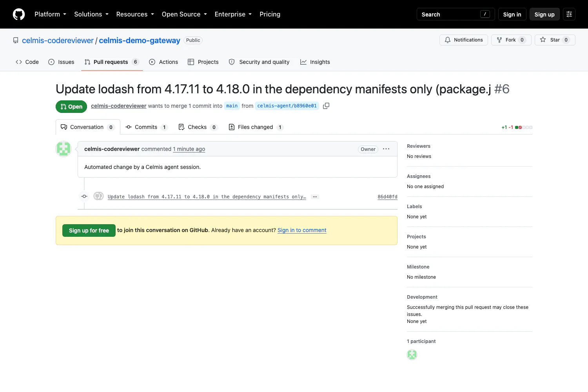
Task: Star the repository
Action: (555, 40)
